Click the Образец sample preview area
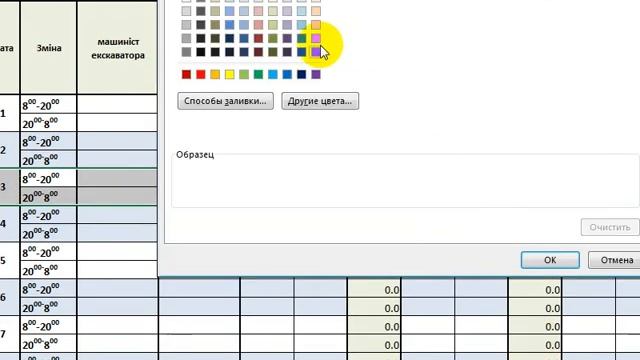The height and width of the screenshot is (360, 640). pyautogui.click(x=405, y=181)
